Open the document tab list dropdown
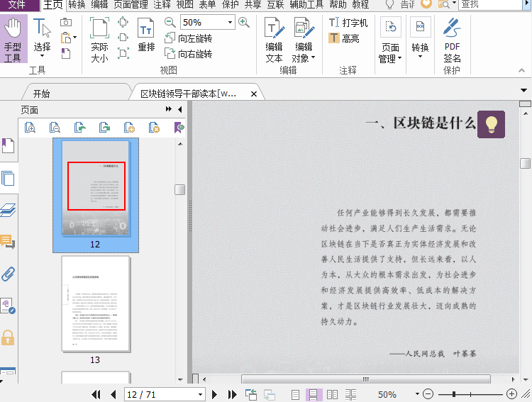532x402 pixels. point(523,90)
